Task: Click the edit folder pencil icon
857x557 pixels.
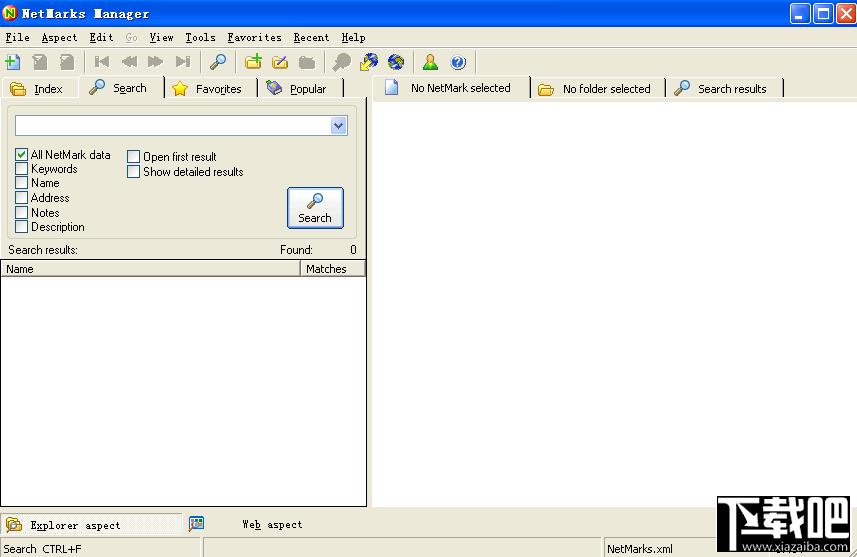Action: (280, 62)
